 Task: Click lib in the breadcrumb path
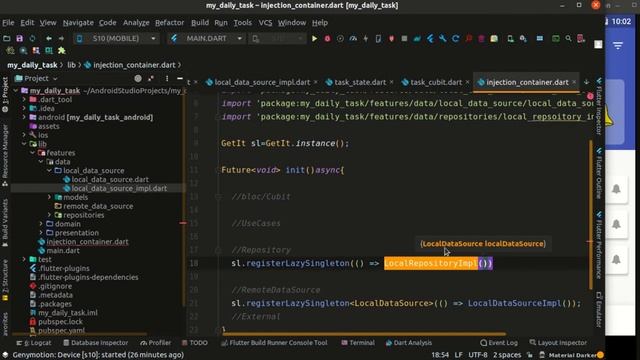click(x=71, y=65)
